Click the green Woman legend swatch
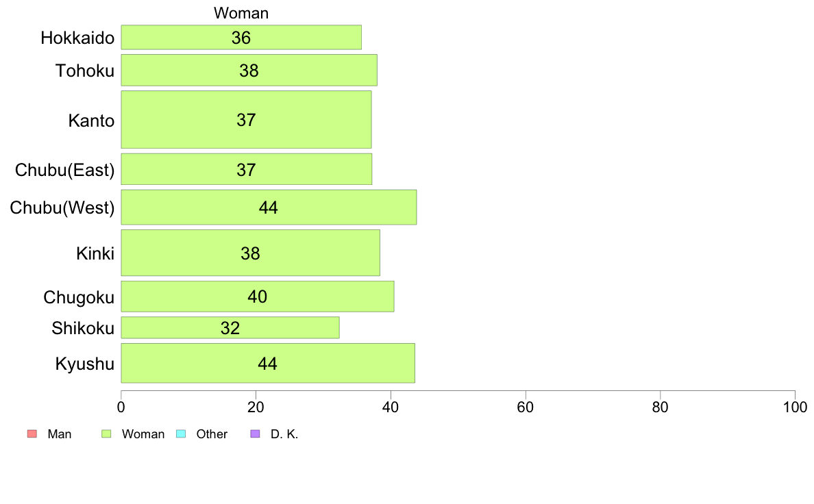The width and height of the screenshot is (814, 504). click(106, 434)
